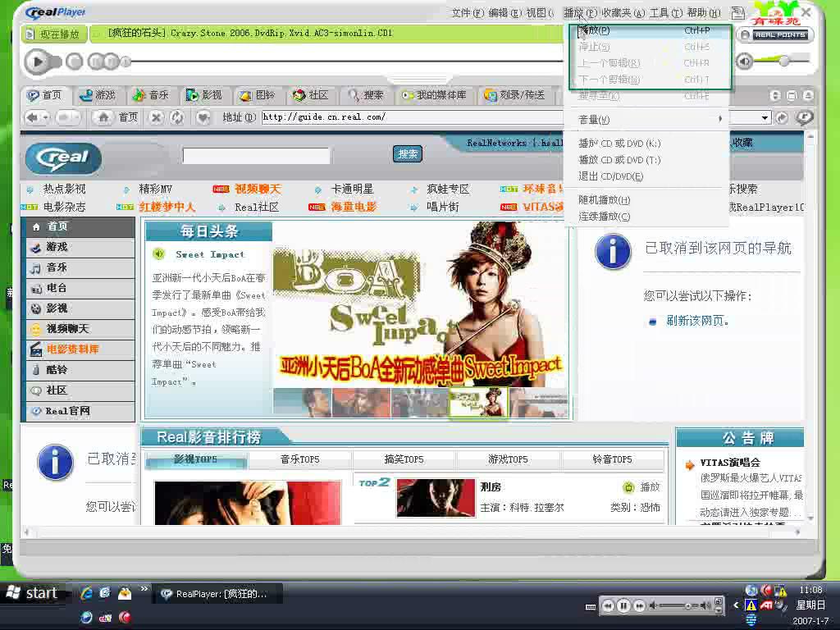Open 热点影视 link
840x630 pixels.
coord(64,189)
